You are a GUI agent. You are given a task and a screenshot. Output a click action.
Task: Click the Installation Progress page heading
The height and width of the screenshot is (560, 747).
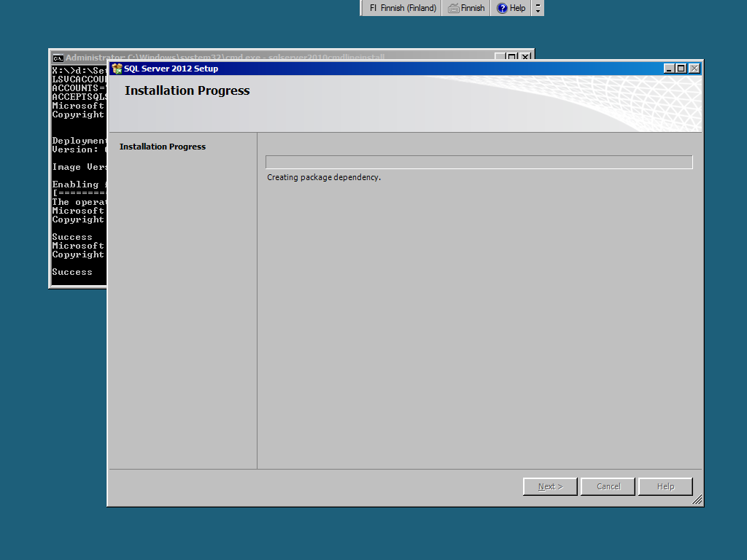pos(187,91)
